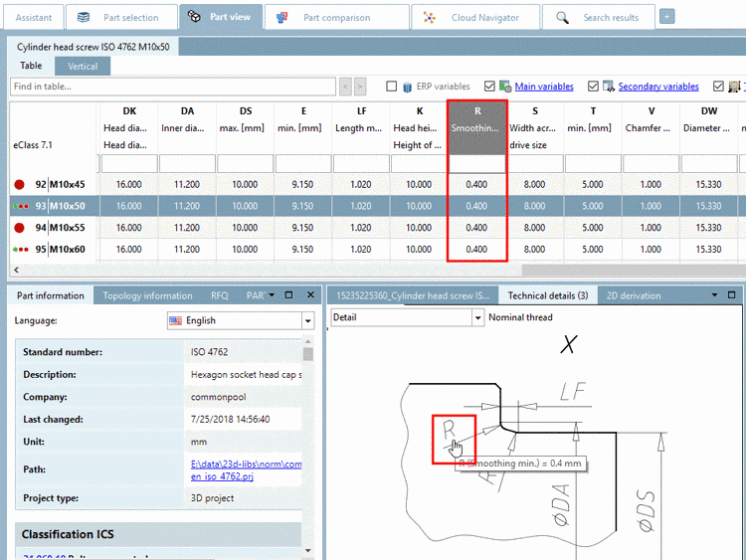Click the Secondary variables icon
Screen dimensions: 746x560
pyautogui.click(x=609, y=87)
